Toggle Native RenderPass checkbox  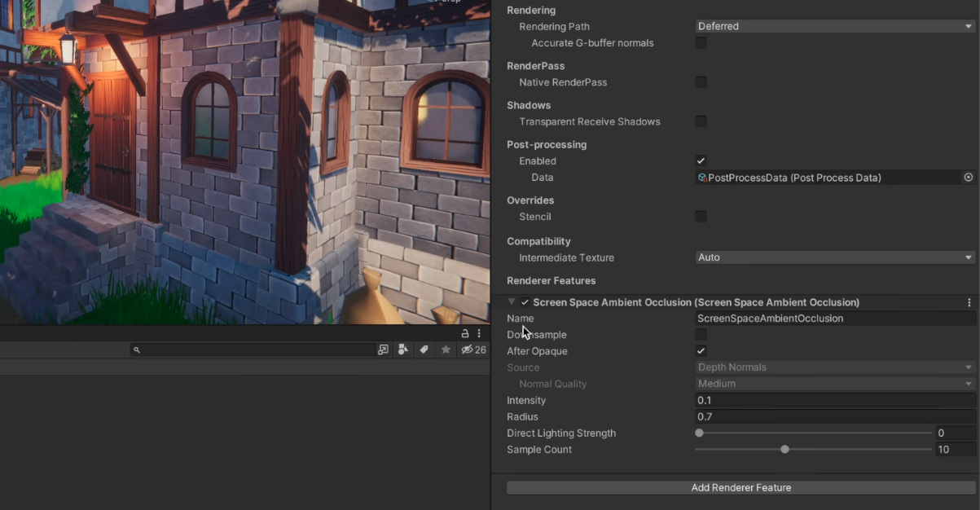click(701, 82)
